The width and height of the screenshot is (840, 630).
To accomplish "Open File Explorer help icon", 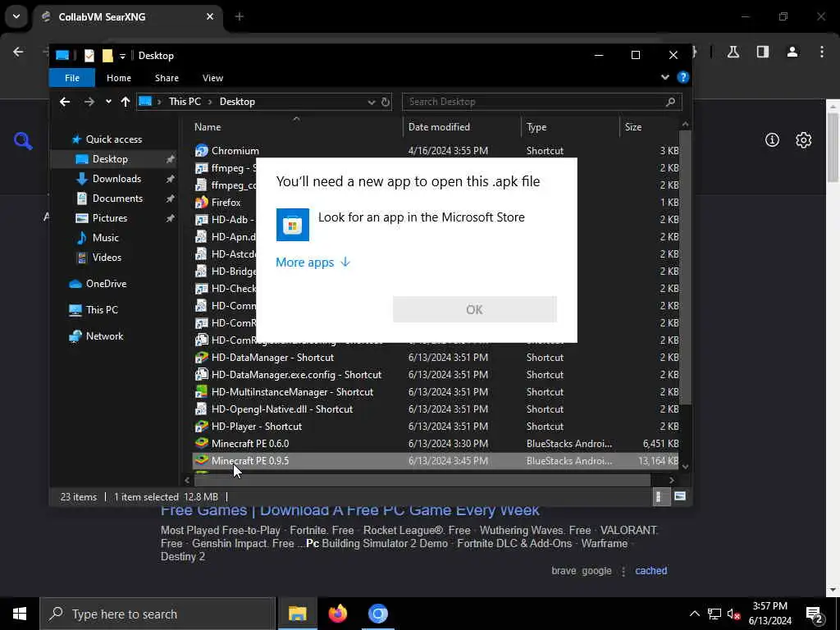I will (x=683, y=77).
